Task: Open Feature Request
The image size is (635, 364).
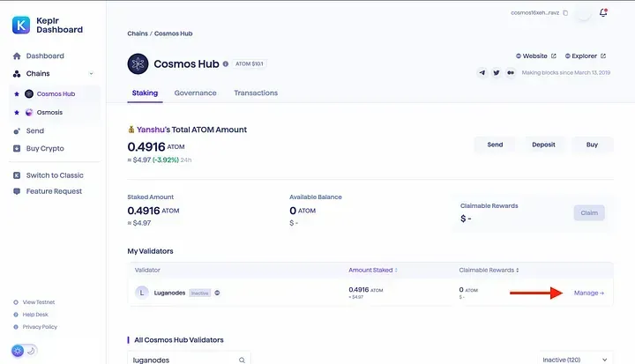Action: [54, 191]
